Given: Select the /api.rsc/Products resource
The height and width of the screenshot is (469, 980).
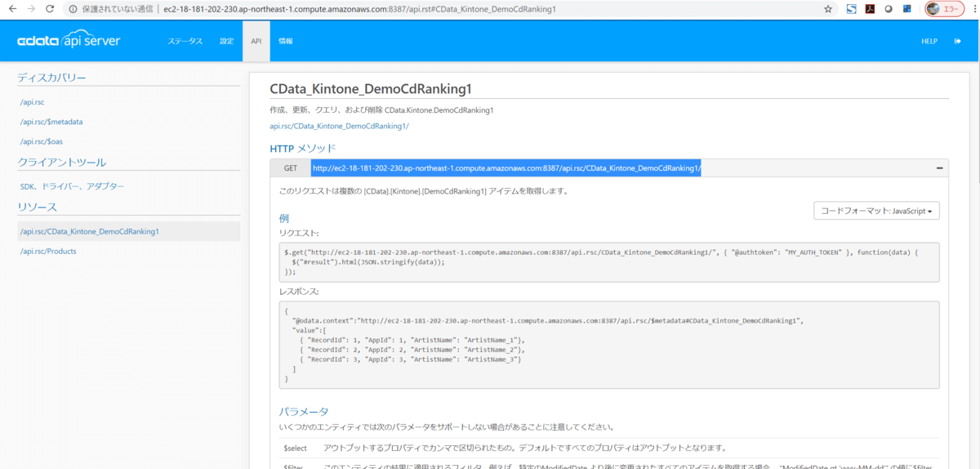Looking at the screenshot, I should click(x=48, y=251).
